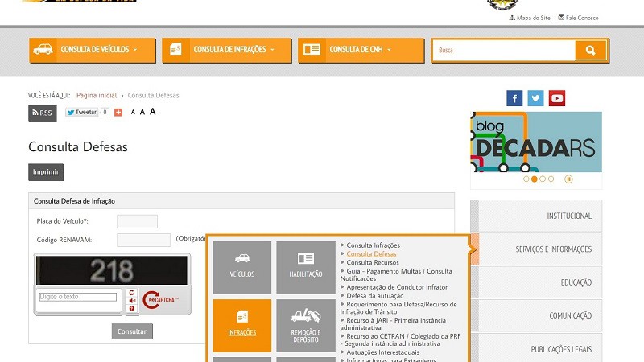Image resolution: width=644 pixels, height=362 pixels.
Task: Click the orange plus share icon
Action: click(118, 112)
